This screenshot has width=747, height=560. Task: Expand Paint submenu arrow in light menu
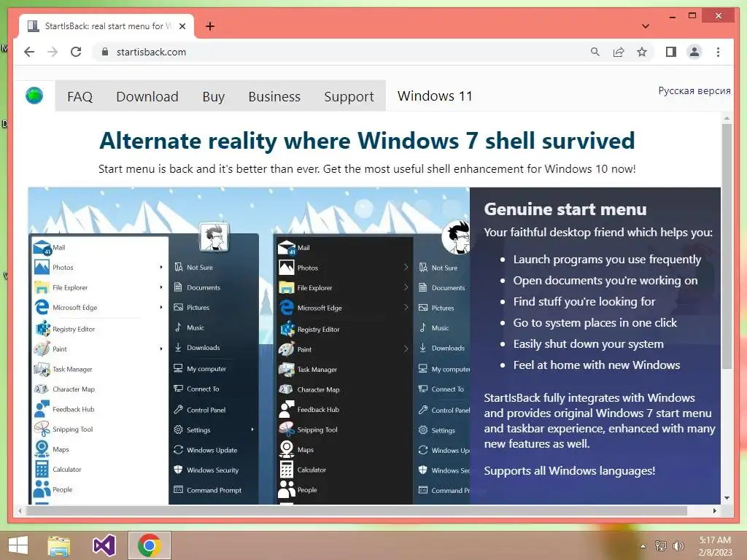[161, 349]
